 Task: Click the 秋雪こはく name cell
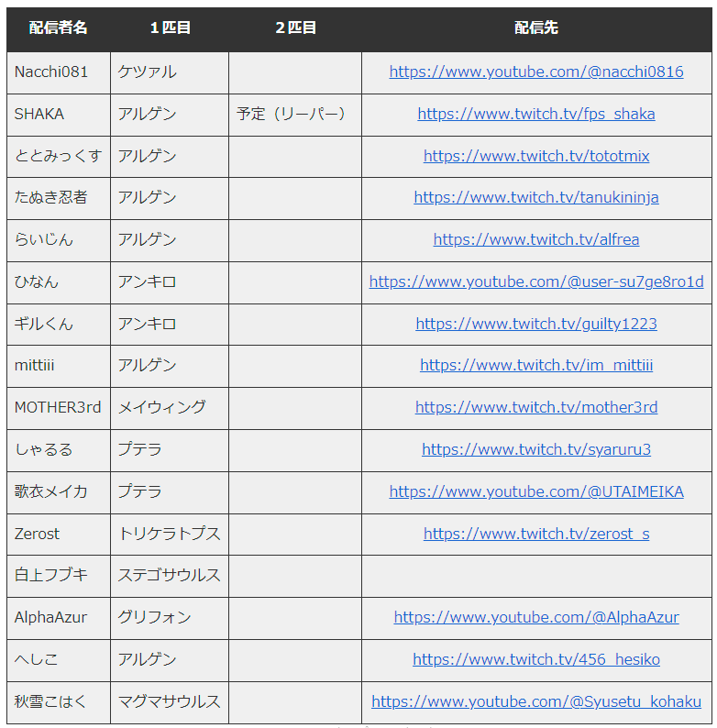click(x=59, y=703)
